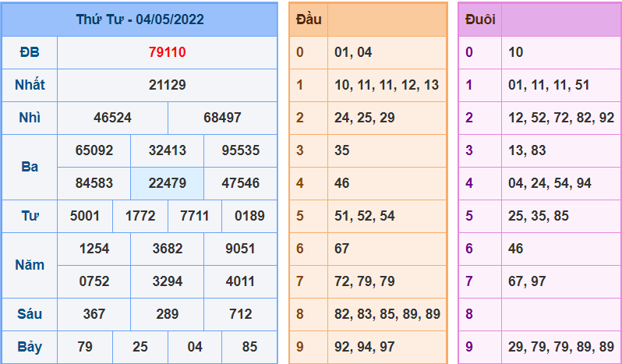Select third prize number 95535
This screenshot has height=364, width=622.
240,150
